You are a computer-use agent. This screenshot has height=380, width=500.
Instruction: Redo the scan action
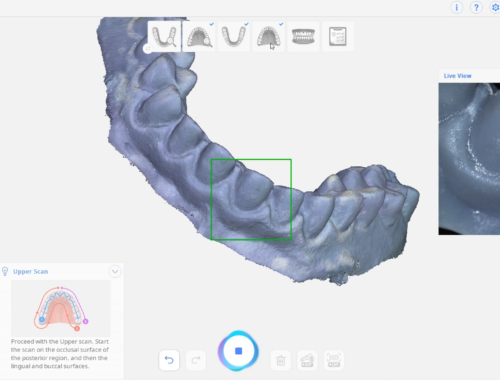(x=196, y=360)
